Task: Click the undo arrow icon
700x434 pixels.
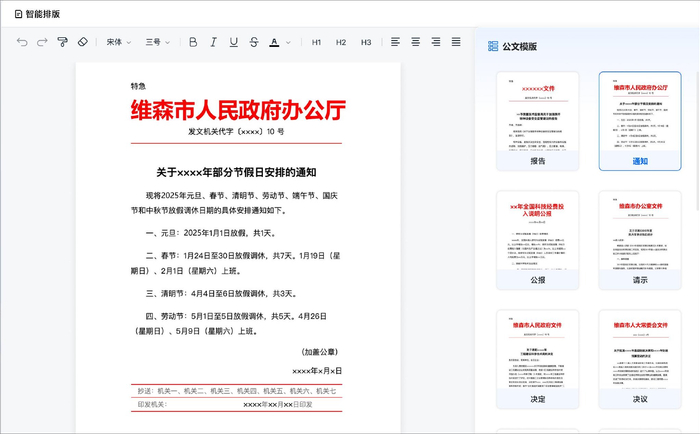Action: [22, 42]
